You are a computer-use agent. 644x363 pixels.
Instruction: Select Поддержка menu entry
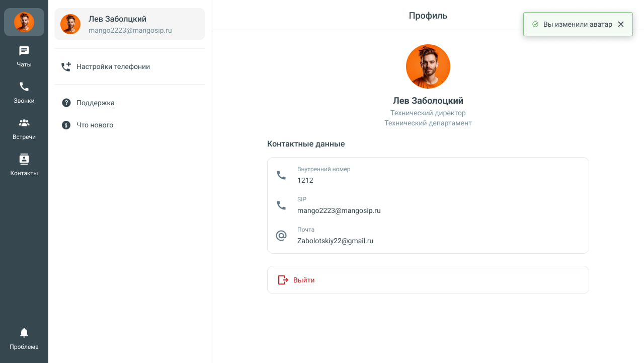[x=96, y=103]
